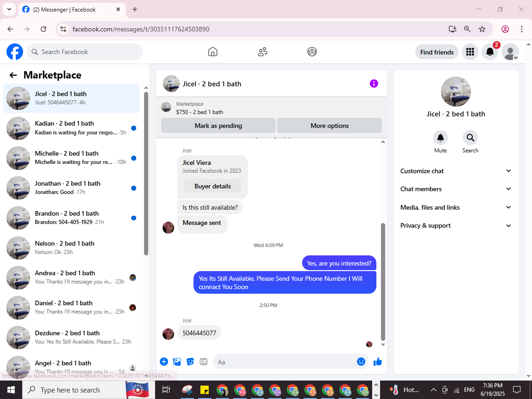
Task: Focus the Aa message input field
Action: 284,362
